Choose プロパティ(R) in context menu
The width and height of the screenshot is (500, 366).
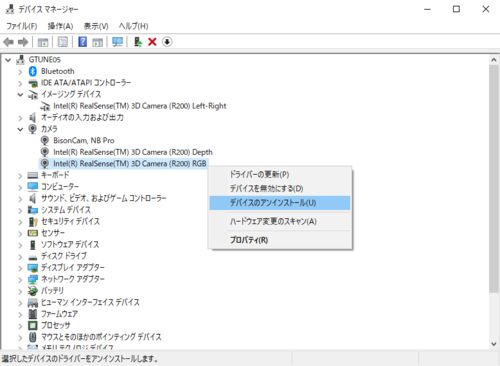(x=280, y=240)
